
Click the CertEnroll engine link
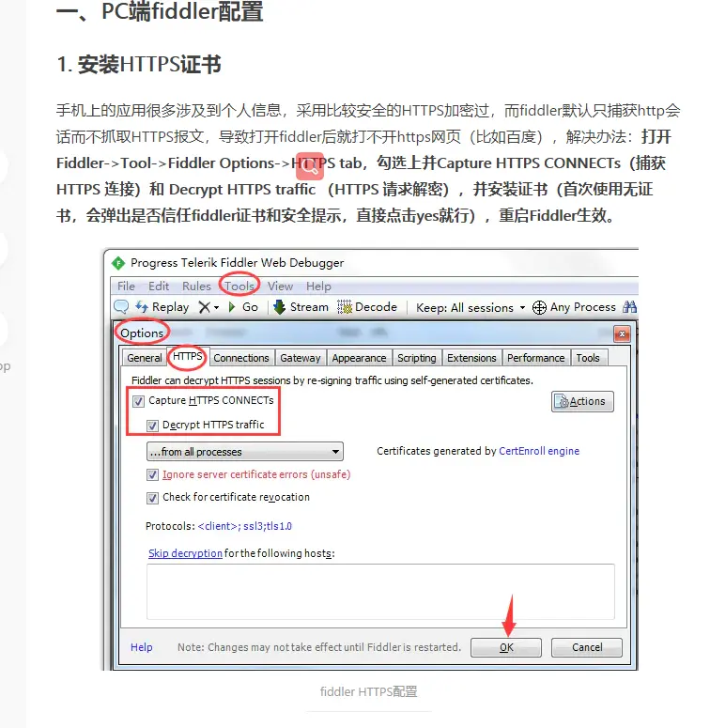click(x=539, y=451)
